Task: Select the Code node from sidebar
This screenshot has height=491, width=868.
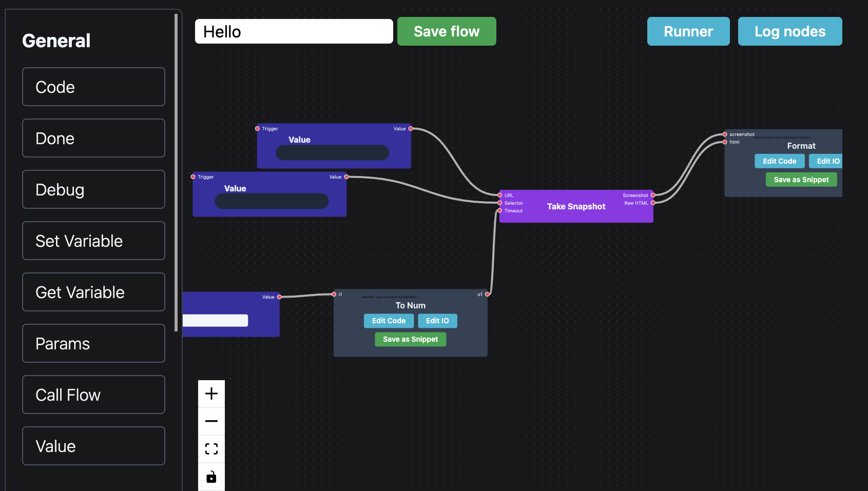Action: 93,87
